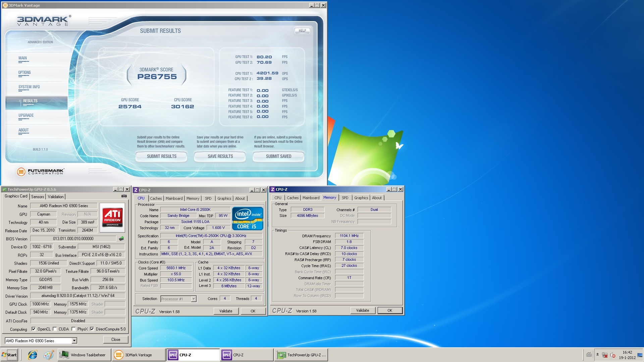Click the Futuremark Corporation logo
The image size is (644, 362).
(x=40, y=172)
